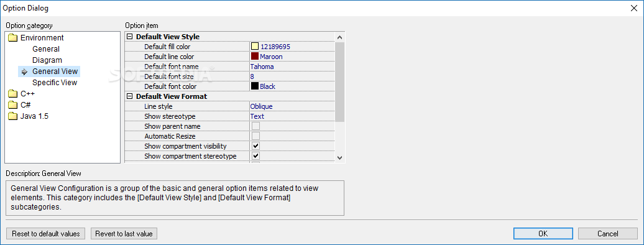Select the Default font color row label
The image size is (644, 245).
[x=170, y=86]
